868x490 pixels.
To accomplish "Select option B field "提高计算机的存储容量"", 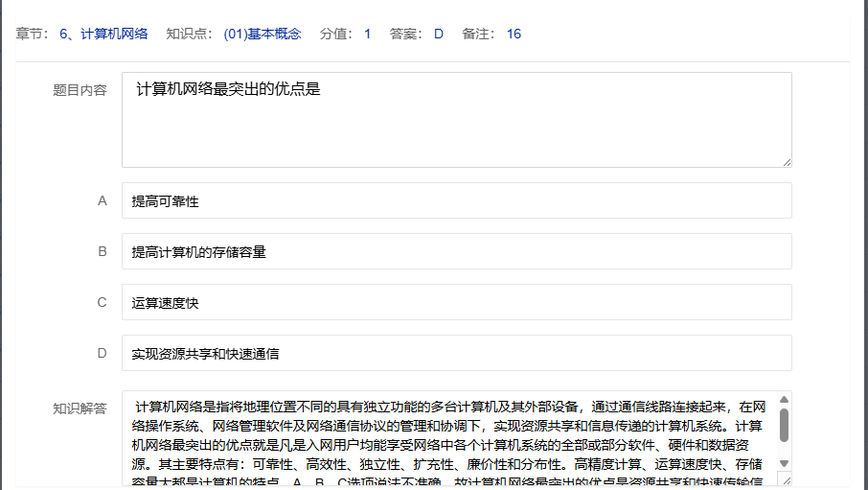I will 456,252.
